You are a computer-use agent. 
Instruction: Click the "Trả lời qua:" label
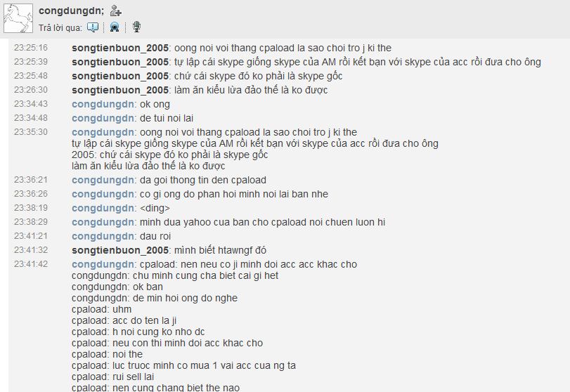point(60,27)
